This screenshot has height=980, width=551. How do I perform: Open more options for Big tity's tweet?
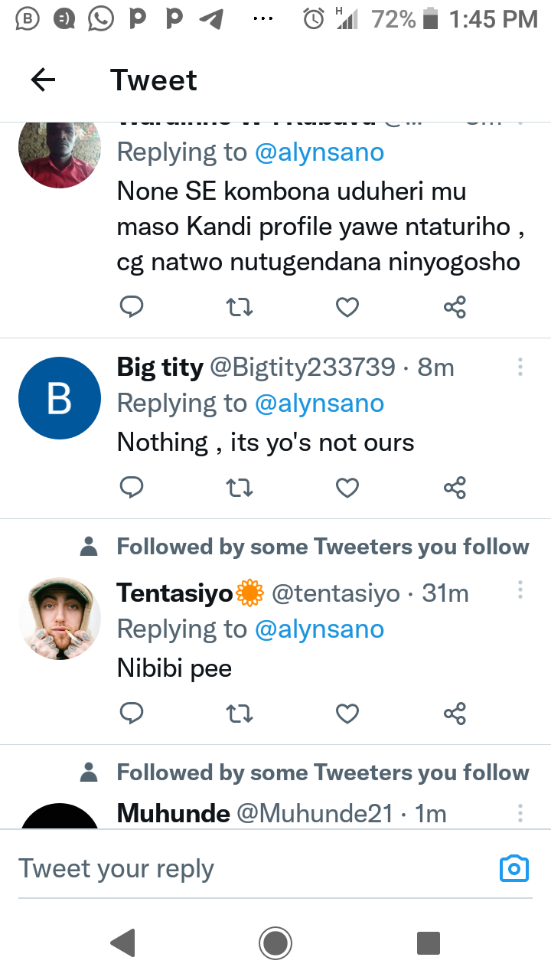[520, 367]
